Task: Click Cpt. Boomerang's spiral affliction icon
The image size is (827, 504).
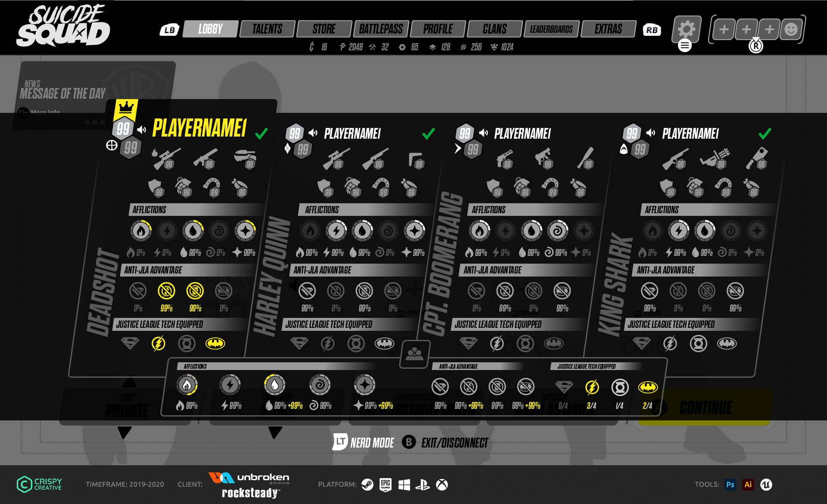Action: 558,231
